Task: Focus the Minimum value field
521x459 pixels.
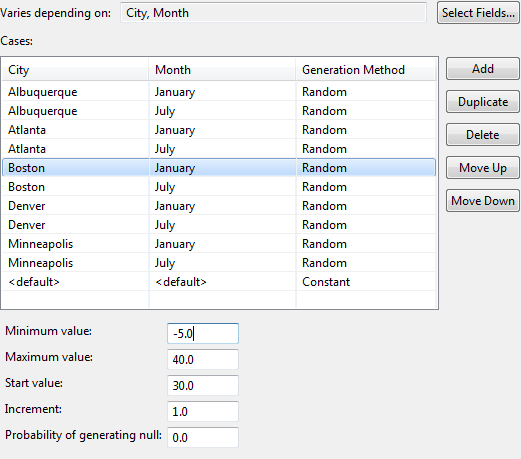Action: pyautogui.click(x=203, y=333)
